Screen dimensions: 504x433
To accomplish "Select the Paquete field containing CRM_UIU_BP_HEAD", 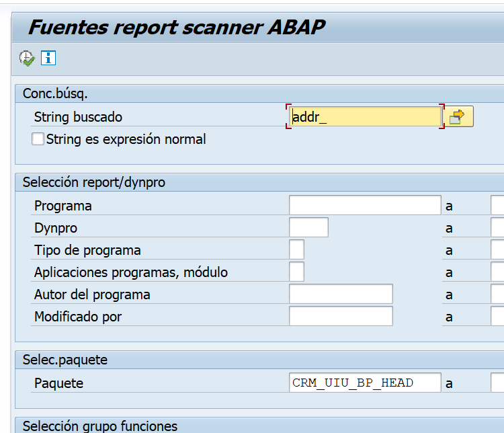I will [x=365, y=383].
